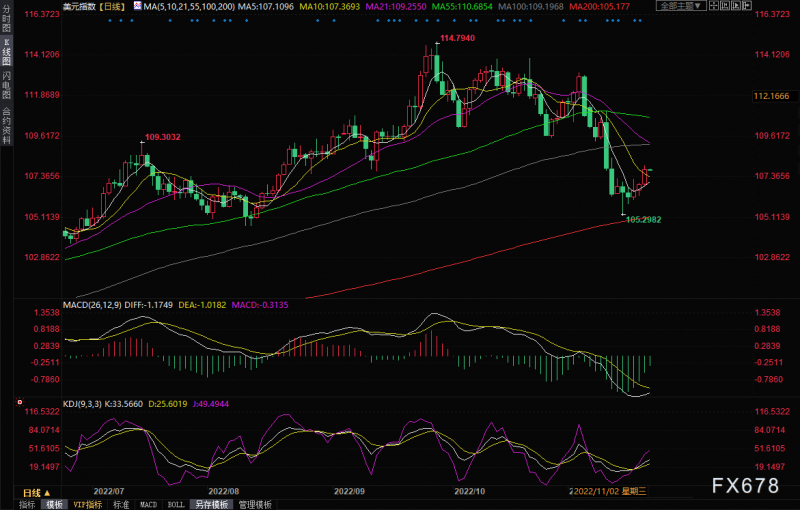Open the VIP指标 tab

pos(88,504)
